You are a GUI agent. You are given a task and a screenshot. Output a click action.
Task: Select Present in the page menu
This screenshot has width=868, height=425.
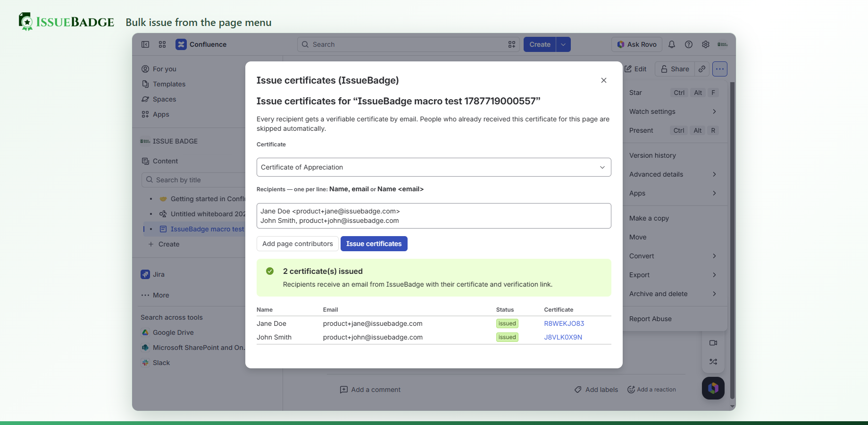point(674,130)
